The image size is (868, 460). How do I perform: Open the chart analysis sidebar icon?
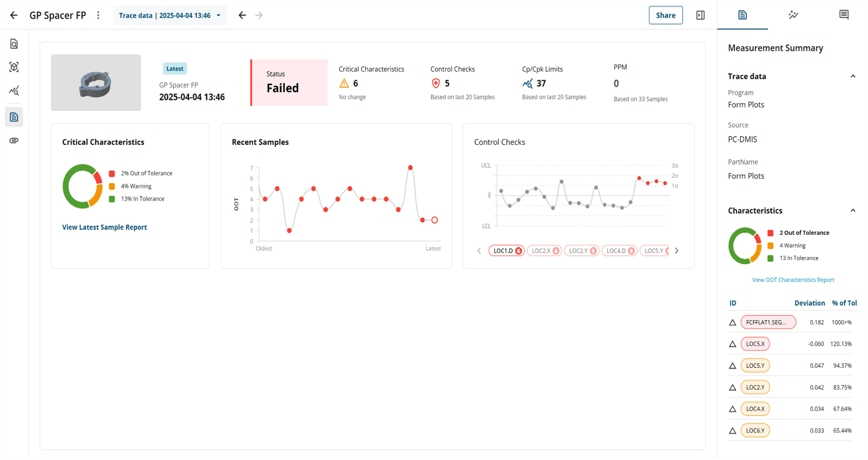14,91
